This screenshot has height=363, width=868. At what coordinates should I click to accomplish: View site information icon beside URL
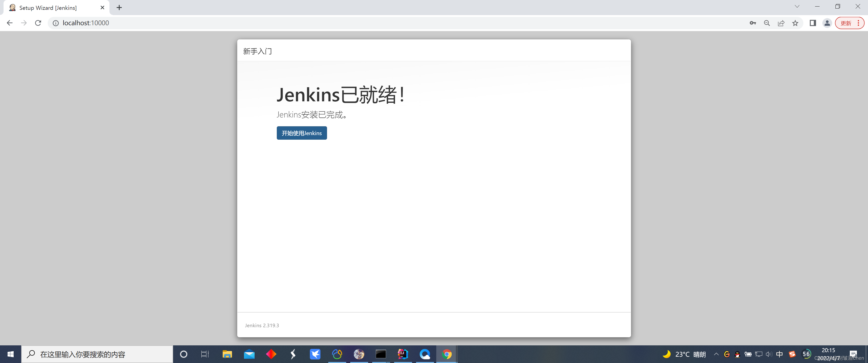[56, 23]
